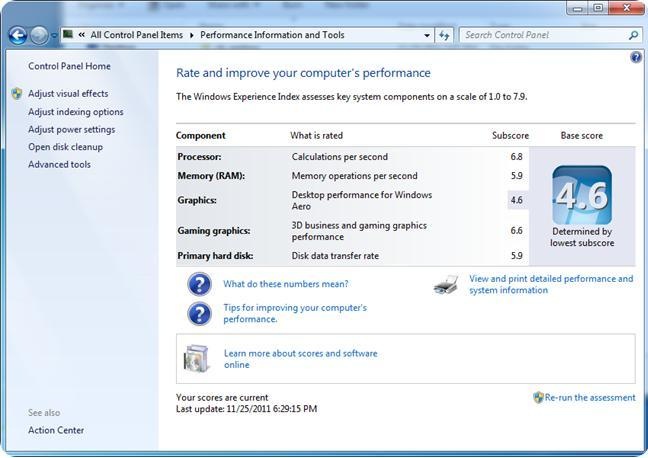Expand the All Control Panel Items breadcrumb arrow
The width and height of the screenshot is (648, 458).
pyautogui.click(x=192, y=35)
